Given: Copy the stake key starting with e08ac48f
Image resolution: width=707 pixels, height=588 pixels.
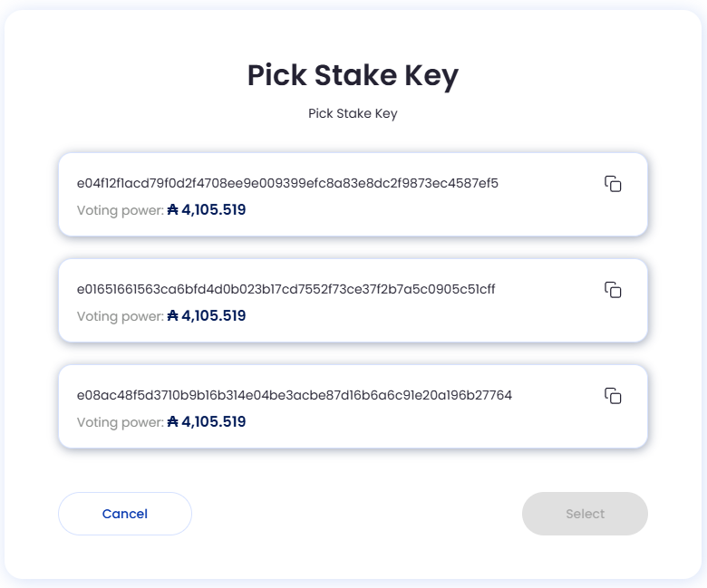Looking at the screenshot, I should 613,396.
